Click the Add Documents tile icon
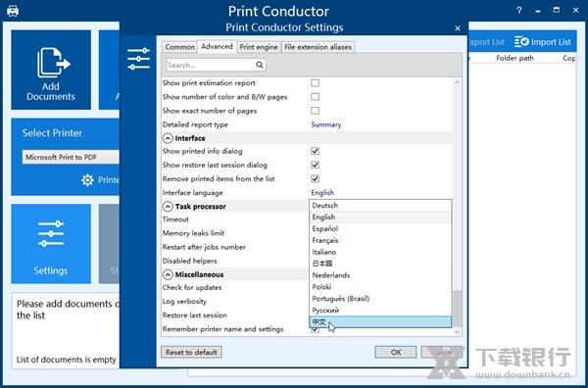Viewport: 588px width, 388px height. click(x=54, y=63)
